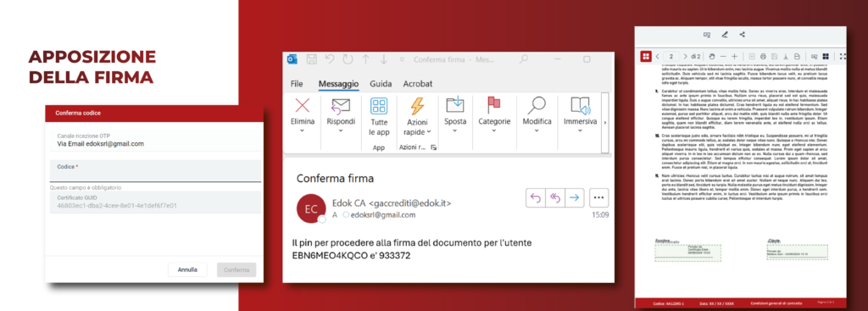Click the print icon in PDF toolbar
The height and width of the screenshot is (311, 868).
coord(763,57)
